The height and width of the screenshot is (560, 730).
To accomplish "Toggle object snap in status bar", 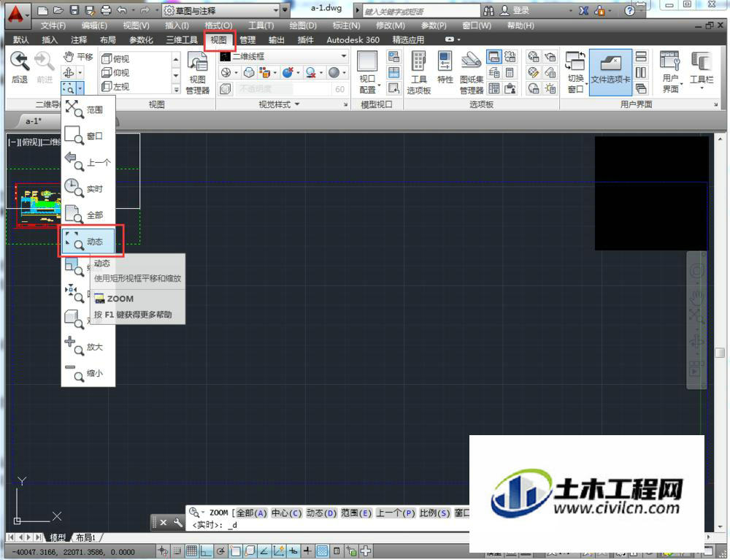I will coord(235,551).
